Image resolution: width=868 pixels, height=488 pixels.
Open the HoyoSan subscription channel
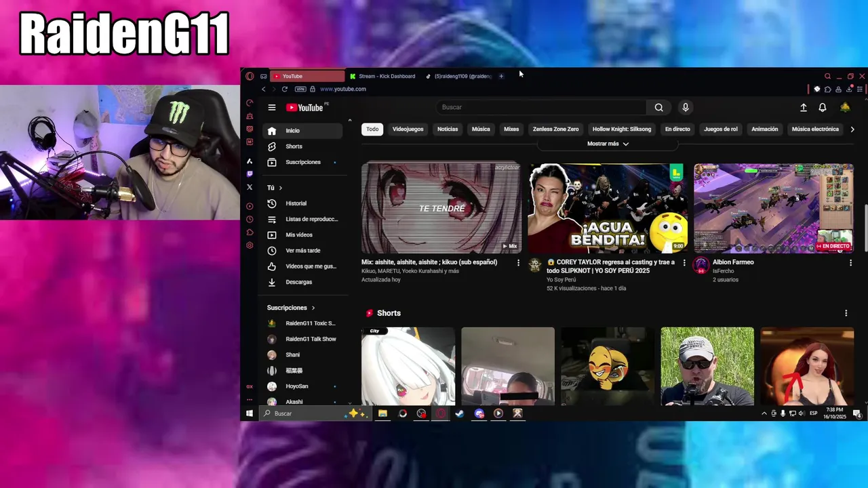tap(303, 386)
